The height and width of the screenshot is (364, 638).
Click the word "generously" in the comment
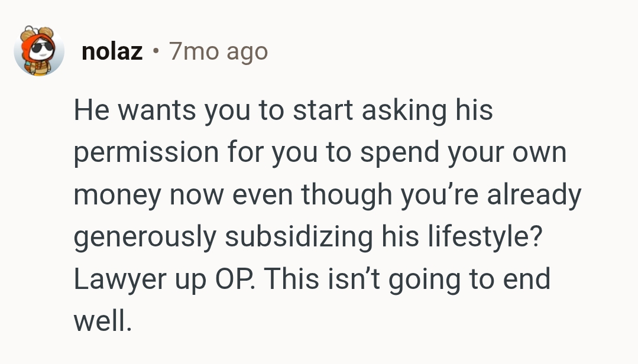[145, 236]
